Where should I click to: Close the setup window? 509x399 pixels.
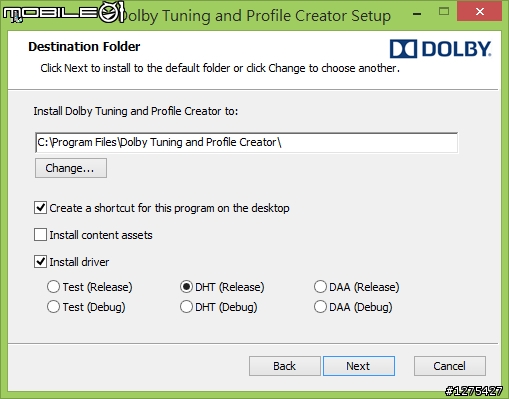pos(480,12)
